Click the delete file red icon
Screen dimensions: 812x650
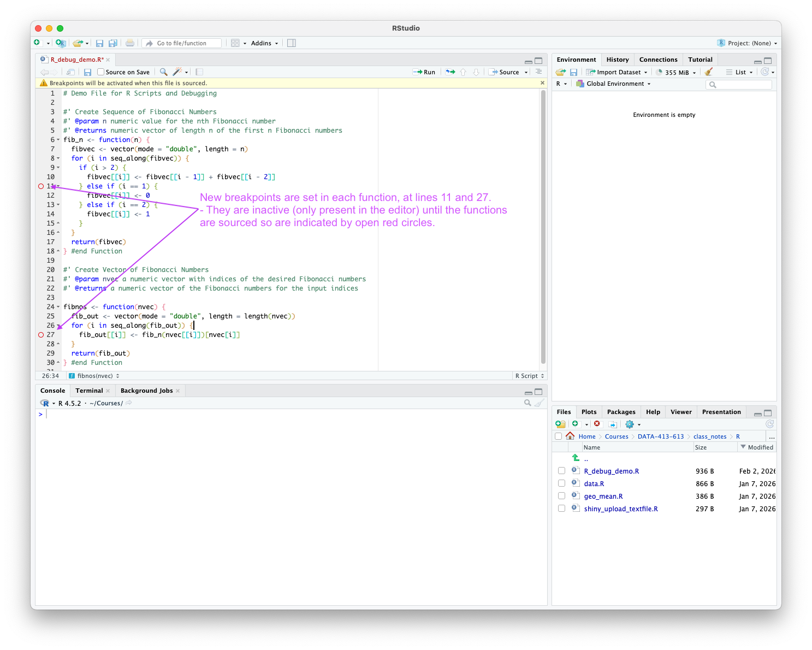(x=597, y=424)
